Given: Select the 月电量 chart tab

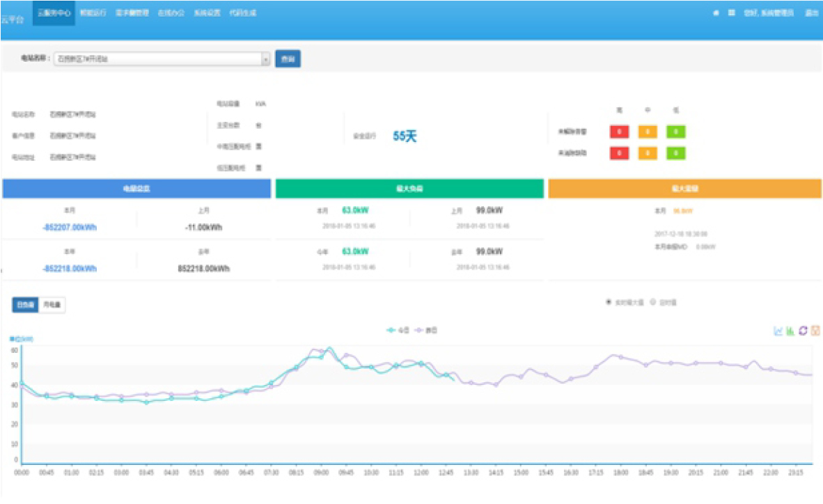Looking at the screenshot, I should (x=52, y=304).
